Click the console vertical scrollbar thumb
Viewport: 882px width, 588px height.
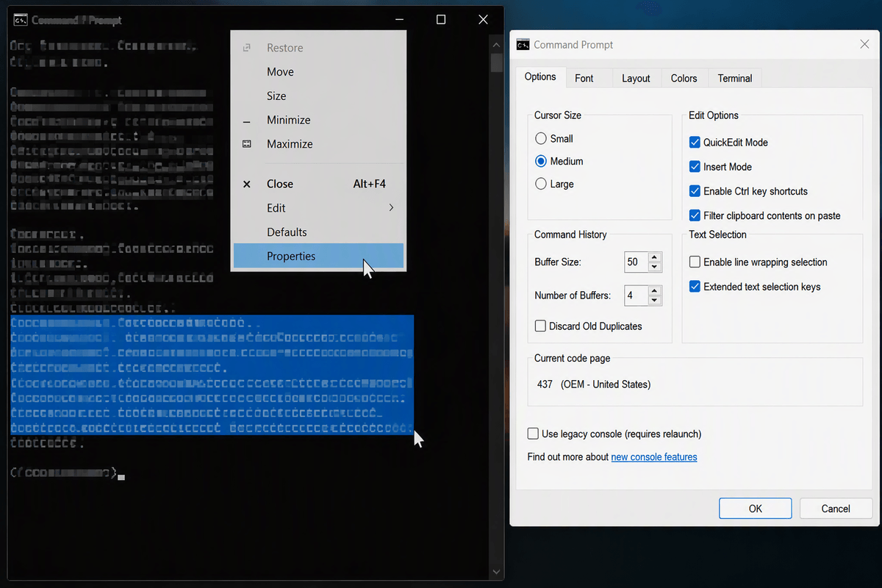tap(497, 62)
